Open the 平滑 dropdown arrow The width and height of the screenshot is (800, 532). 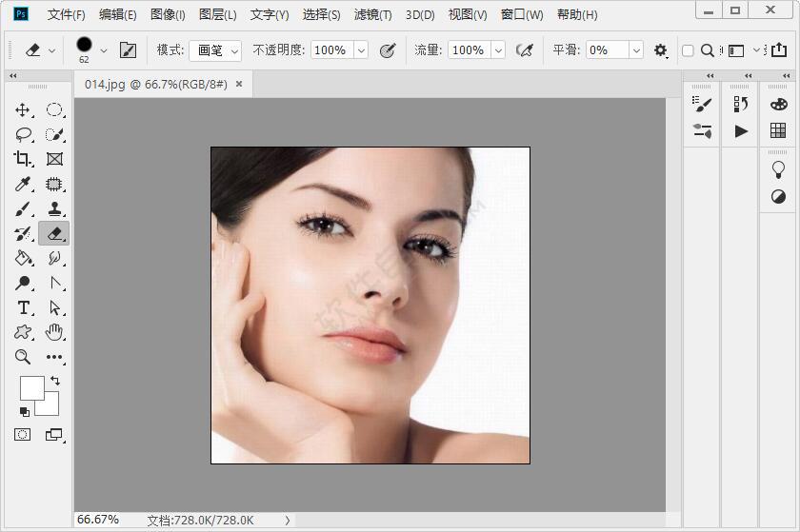(636, 50)
